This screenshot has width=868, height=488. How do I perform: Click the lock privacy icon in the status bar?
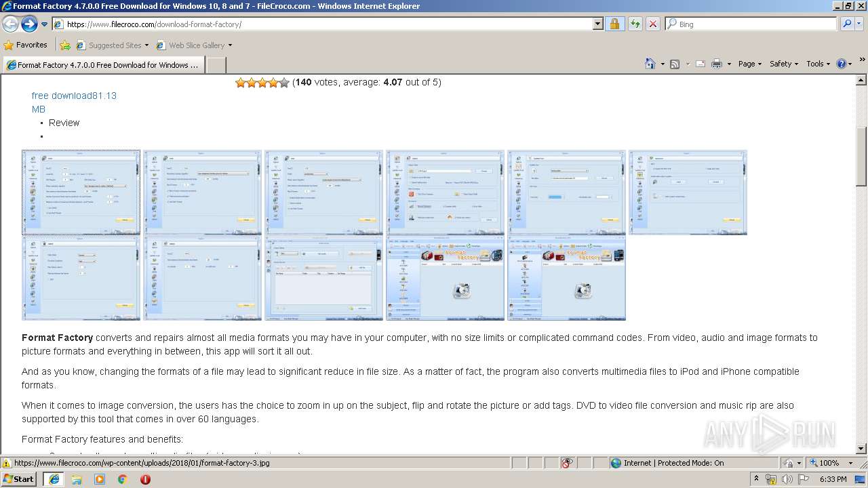click(789, 463)
